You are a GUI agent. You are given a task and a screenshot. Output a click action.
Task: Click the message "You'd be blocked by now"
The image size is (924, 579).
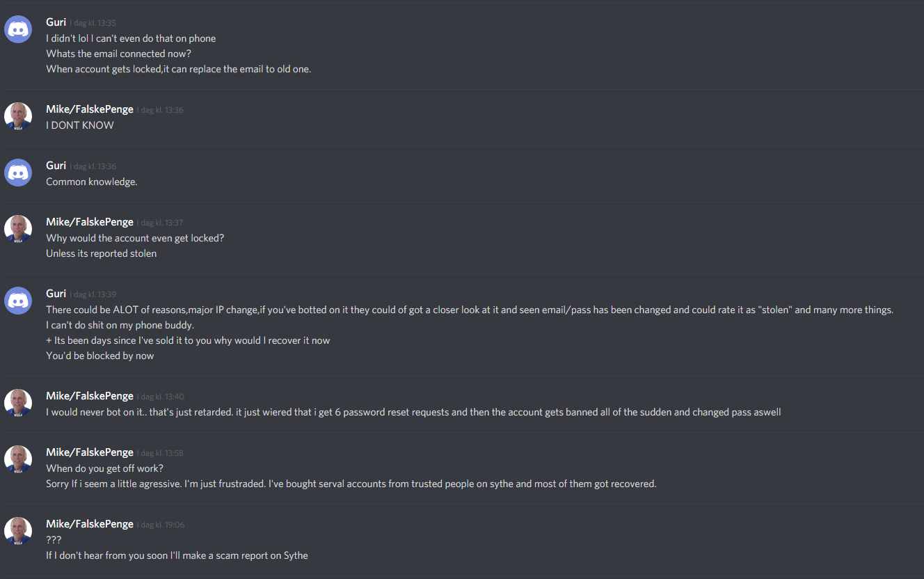pos(100,356)
